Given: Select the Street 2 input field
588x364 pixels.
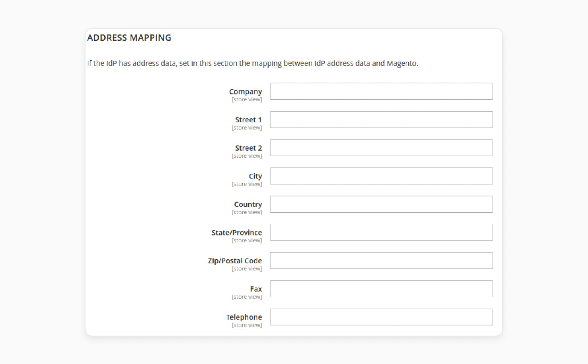Looking at the screenshot, I should pyautogui.click(x=381, y=148).
